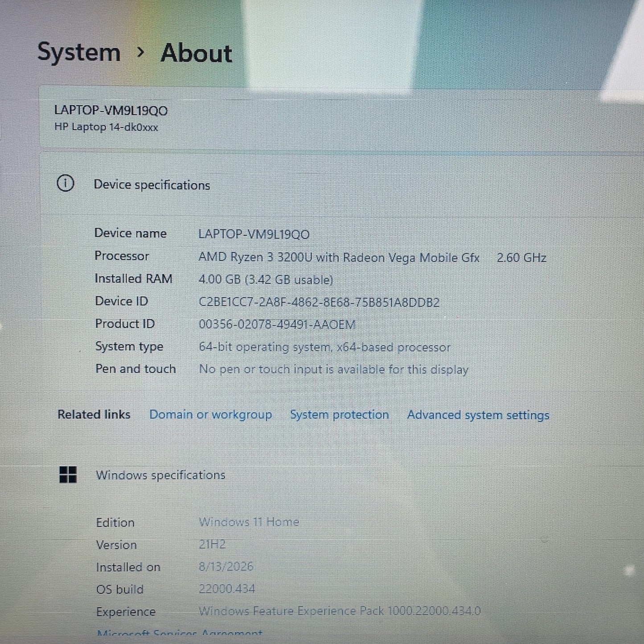The height and width of the screenshot is (644, 644).
Task: Go back to System breadcrumb
Action: point(79,53)
